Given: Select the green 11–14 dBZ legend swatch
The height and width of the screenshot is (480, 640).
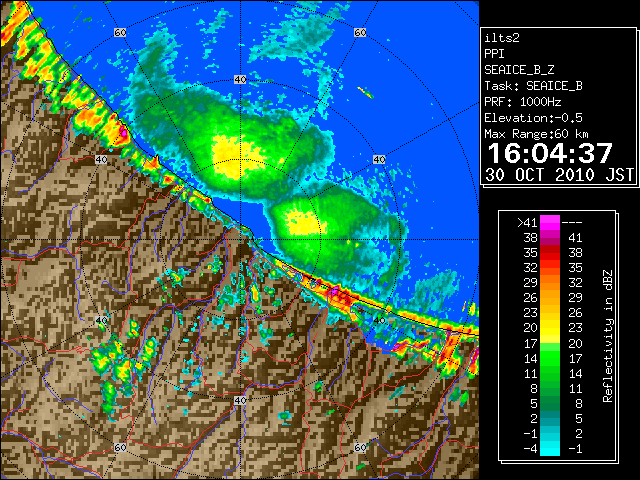Looking at the screenshot, I should coord(550,373).
